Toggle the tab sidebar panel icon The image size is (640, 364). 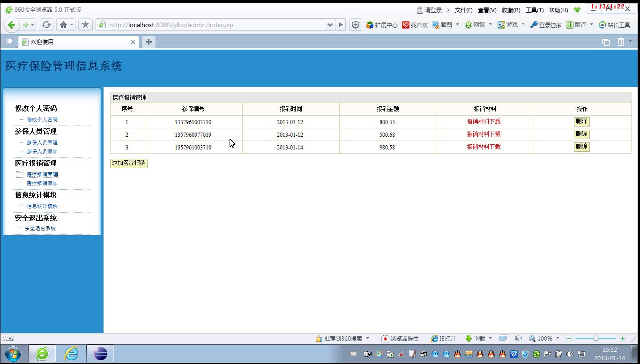[x=9, y=41]
